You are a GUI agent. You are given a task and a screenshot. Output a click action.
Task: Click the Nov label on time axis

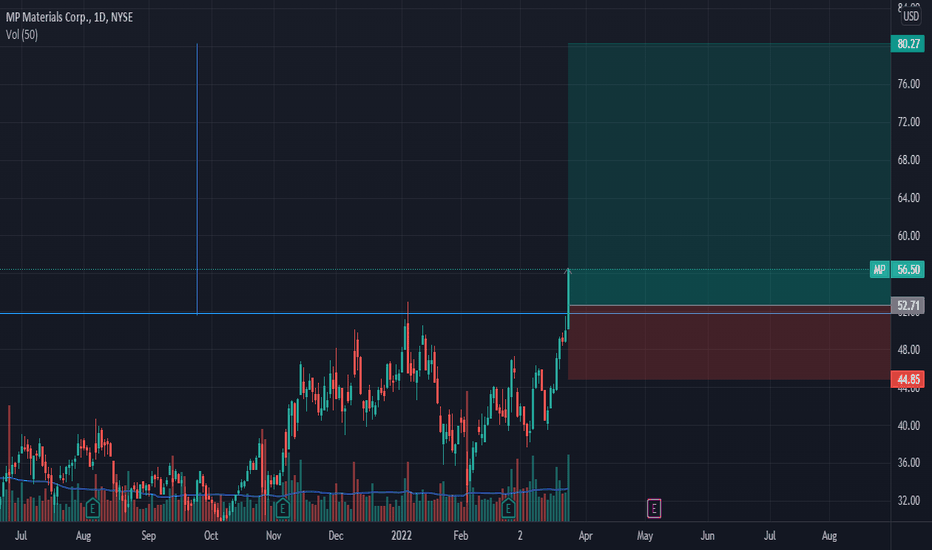(273, 536)
